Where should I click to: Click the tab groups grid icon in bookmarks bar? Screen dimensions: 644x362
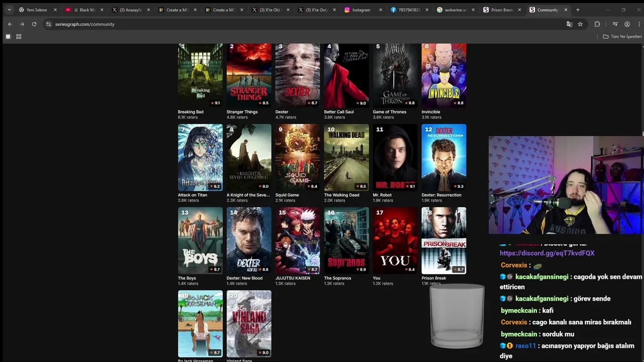coord(19,37)
